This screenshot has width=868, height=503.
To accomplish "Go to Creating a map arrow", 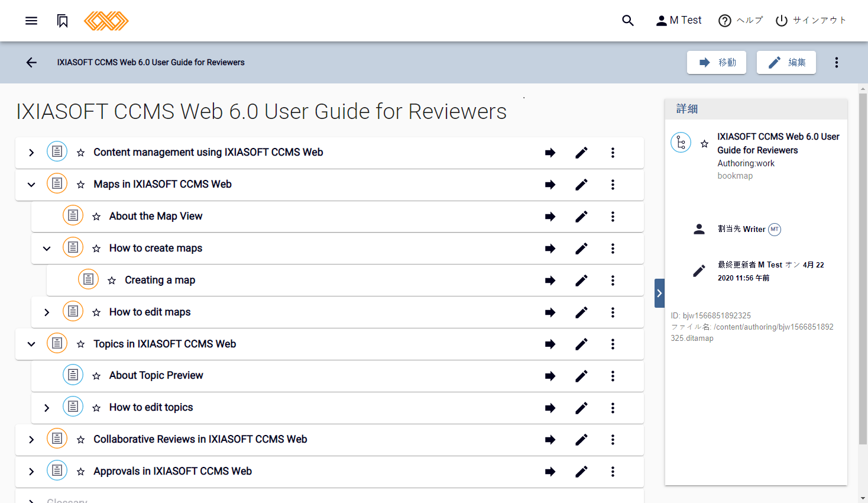I will coord(550,280).
